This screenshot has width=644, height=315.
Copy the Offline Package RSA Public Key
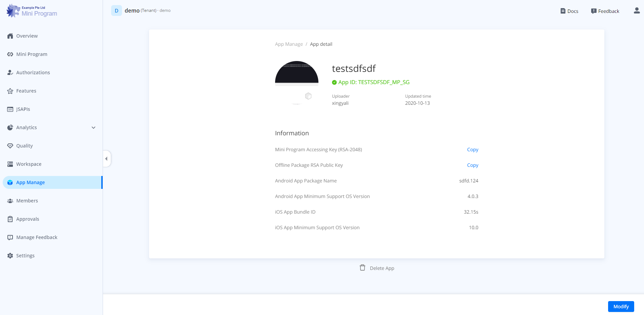(x=473, y=165)
